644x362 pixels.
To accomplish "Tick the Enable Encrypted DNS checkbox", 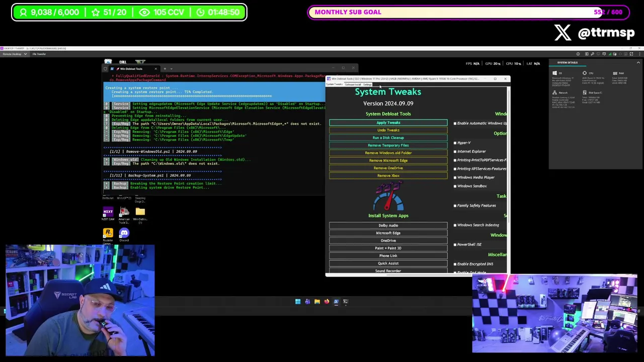I will 455,264.
